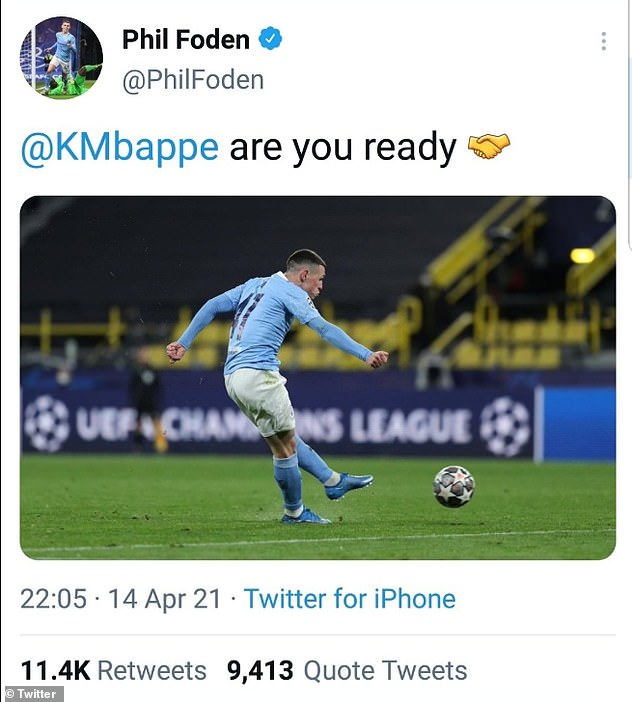Screen dimensions: 632x702
Task: Click the starball logo on the left of banner
Action: tap(47, 423)
